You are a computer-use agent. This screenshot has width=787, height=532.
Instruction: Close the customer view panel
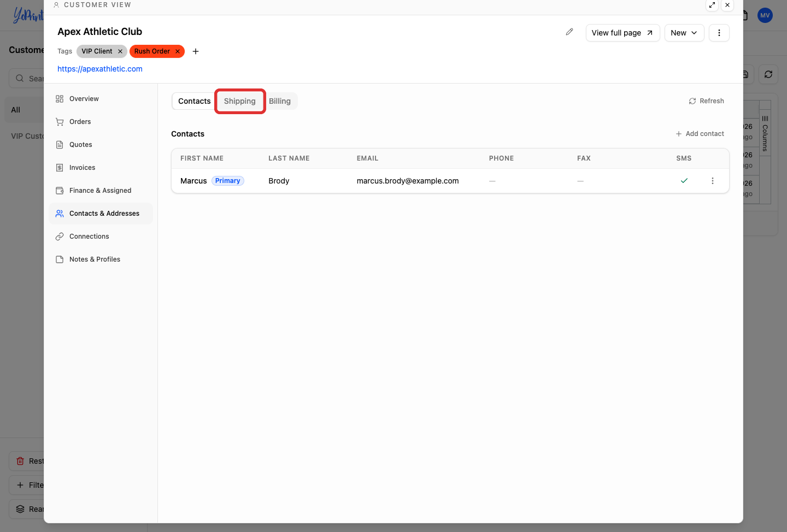point(727,5)
